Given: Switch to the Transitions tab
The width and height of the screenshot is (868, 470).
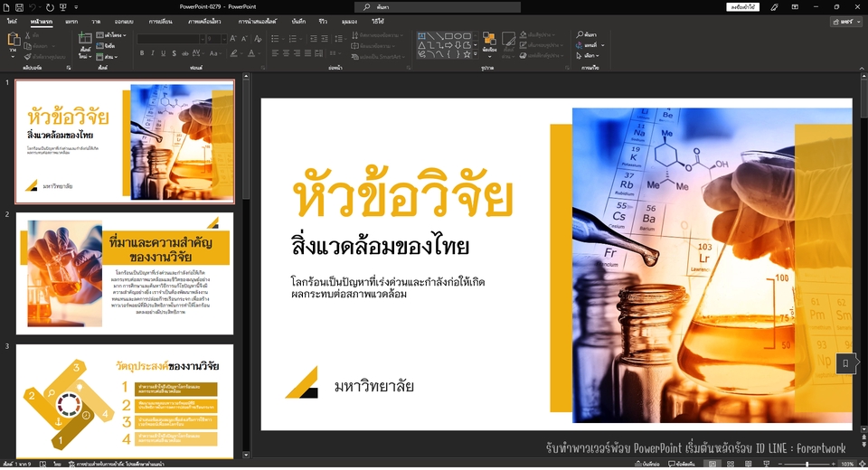Looking at the screenshot, I should click(x=161, y=22).
